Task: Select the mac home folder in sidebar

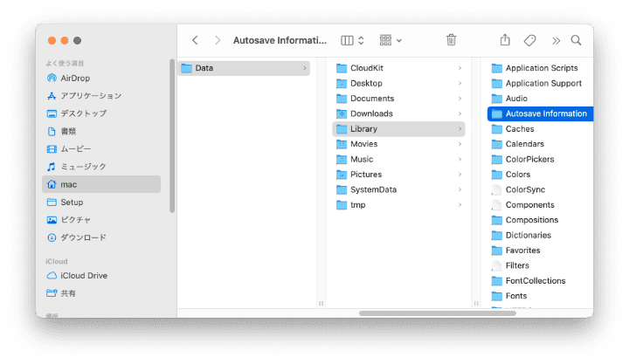Action: (69, 184)
